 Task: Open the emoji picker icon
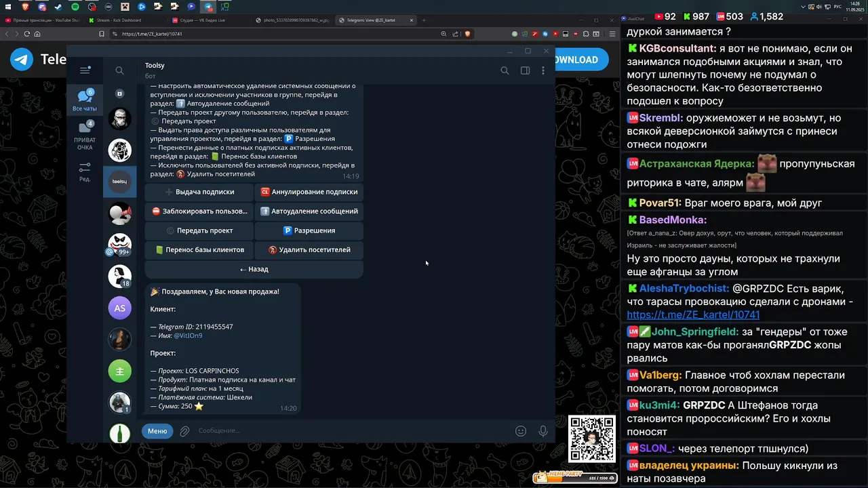pos(521,431)
